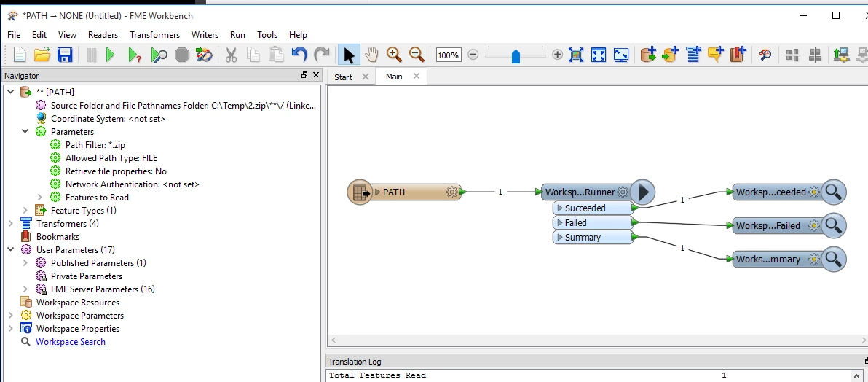The width and height of the screenshot is (868, 382).
Task: Open the Tools menu
Action: pos(267,34)
